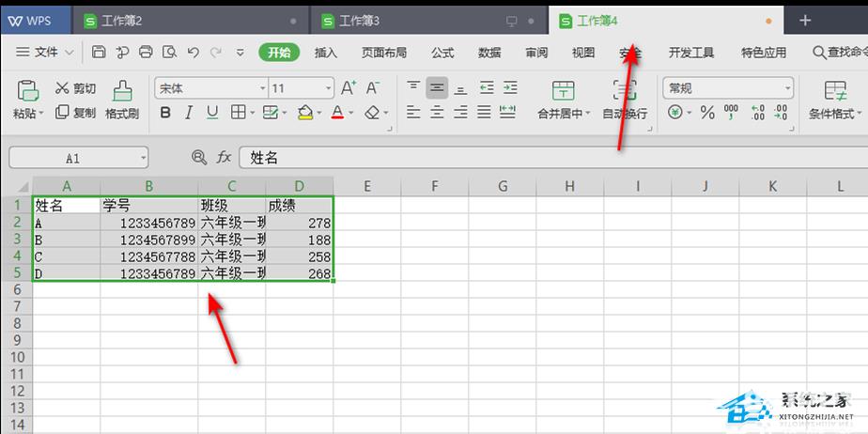Toggle Bold formatting

point(165,113)
